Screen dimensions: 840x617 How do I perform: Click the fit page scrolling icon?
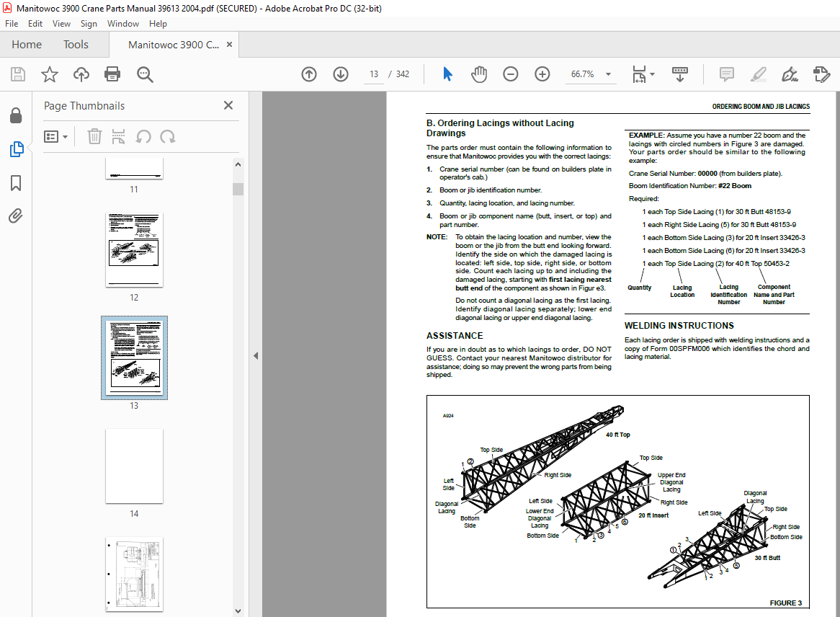click(638, 74)
